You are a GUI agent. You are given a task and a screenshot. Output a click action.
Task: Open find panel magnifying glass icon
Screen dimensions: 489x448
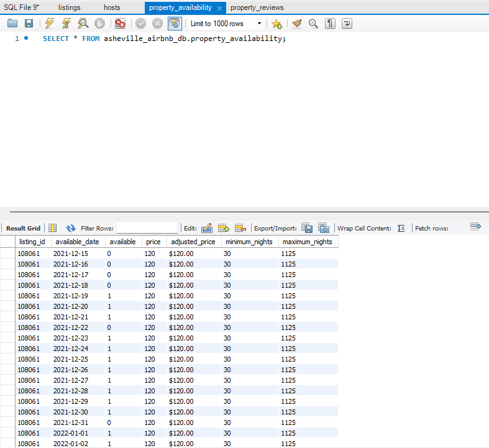313,24
